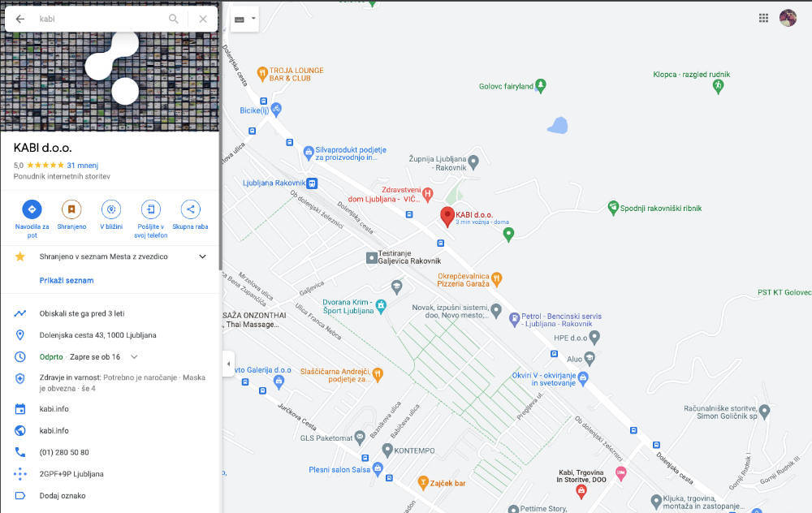Screen dimensions: 812x513
Task: Select the HPE d.o.o. marker
Action: 594,338
